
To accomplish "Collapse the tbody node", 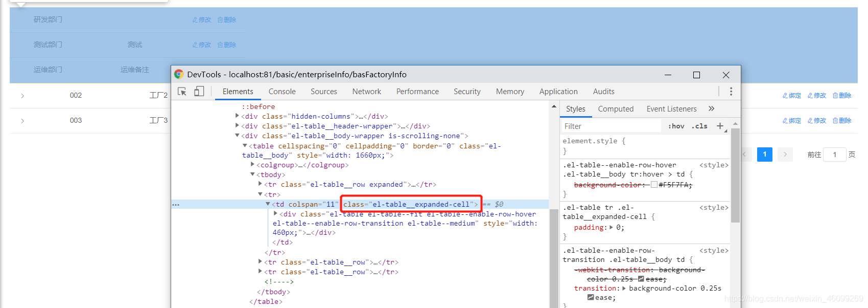I will pos(252,174).
